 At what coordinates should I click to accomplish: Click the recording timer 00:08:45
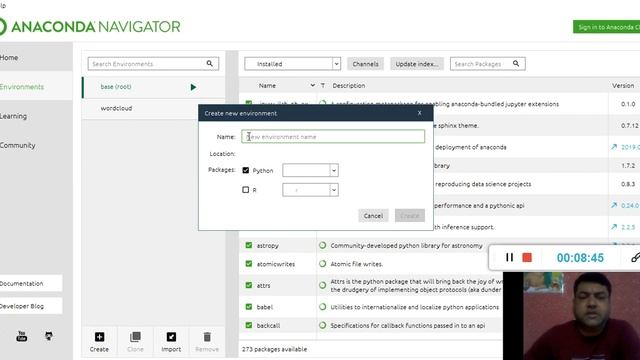tap(580, 258)
